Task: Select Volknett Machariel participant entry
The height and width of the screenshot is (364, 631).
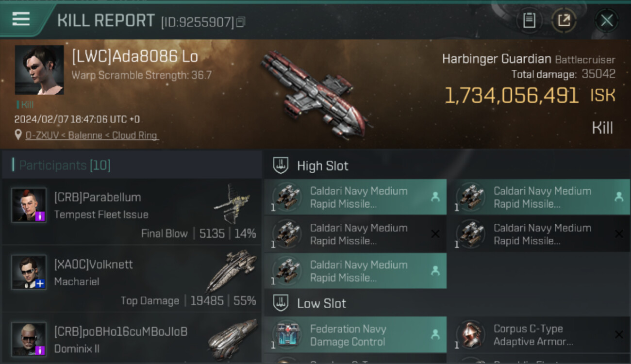Action: click(x=132, y=279)
